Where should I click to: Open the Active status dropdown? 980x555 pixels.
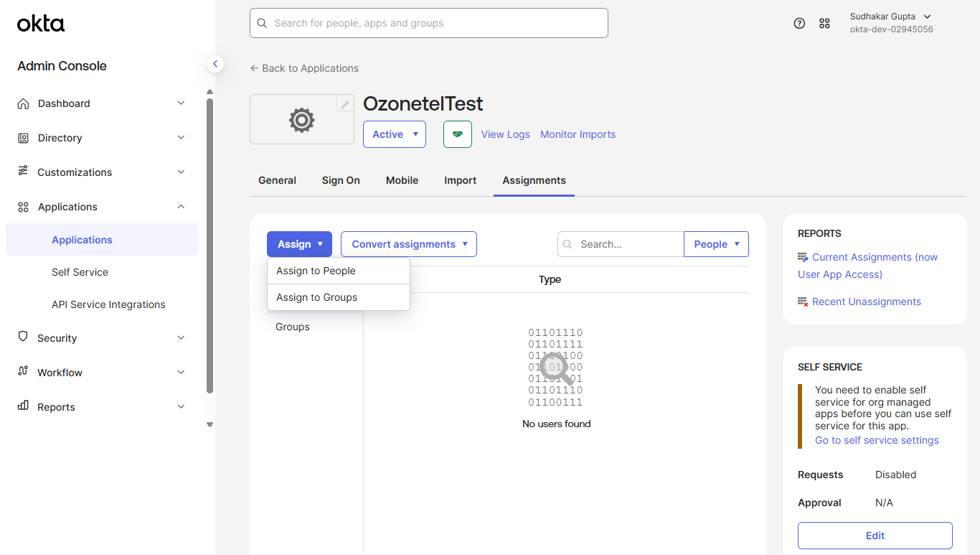tap(395, 134)
